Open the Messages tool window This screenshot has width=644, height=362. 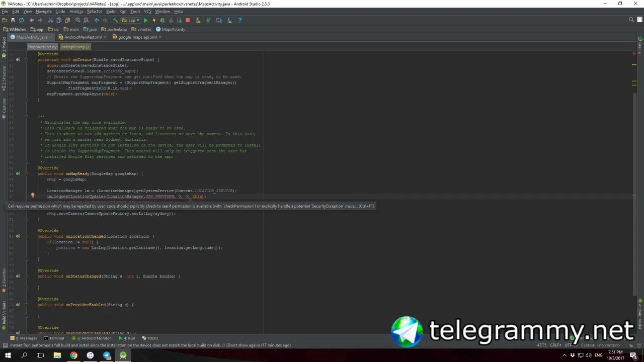pos(24,338)
